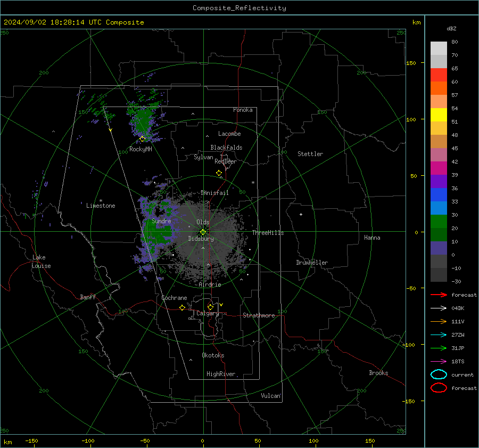The width and height of the screenshot is (479, 448).
Task: Click the magenta 39 dBZ color swatch
Action: 439,168
